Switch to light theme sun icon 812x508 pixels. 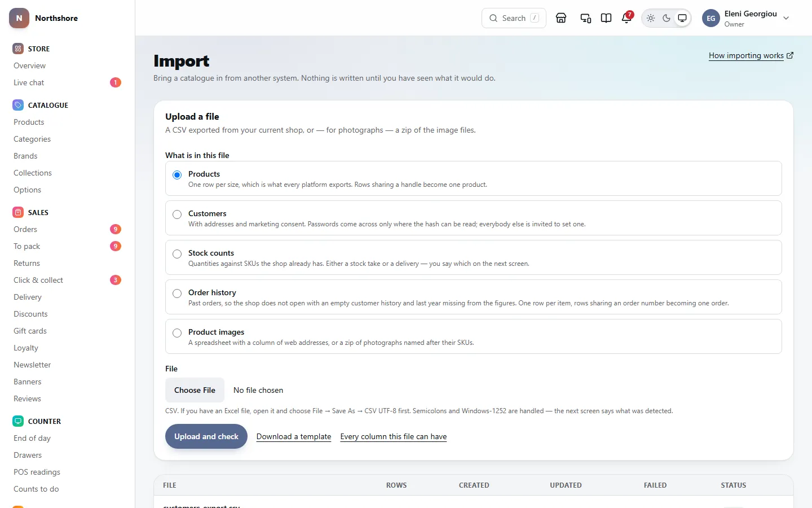tap(651, 18)
